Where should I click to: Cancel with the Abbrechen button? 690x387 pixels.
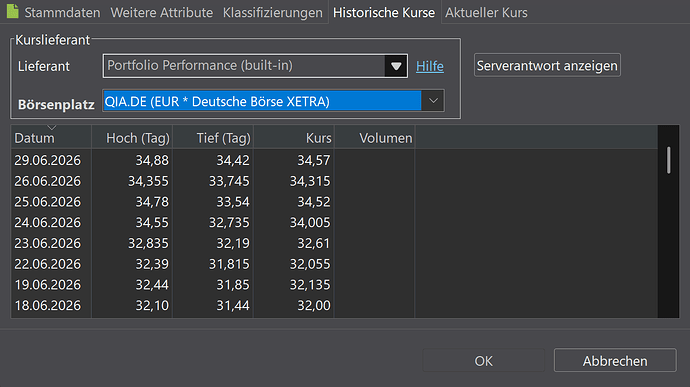point(615,361)
